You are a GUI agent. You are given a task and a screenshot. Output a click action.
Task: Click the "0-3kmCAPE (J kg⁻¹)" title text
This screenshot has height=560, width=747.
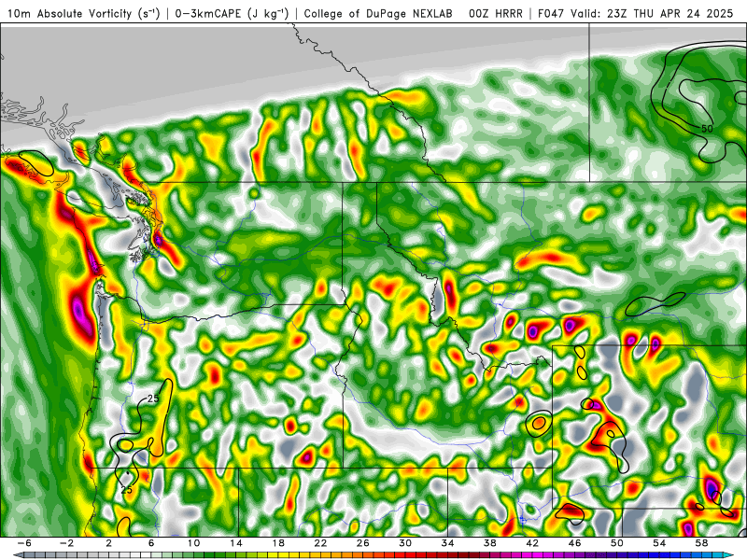point(232,14)
